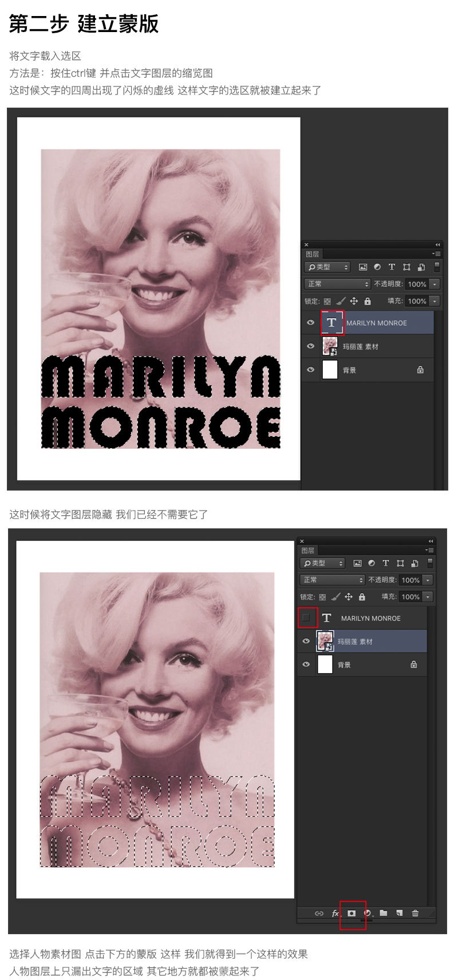Click T thumbnail of highlighted MARILYN MONROE layer
Screen dimensions: 458x980
tap(331, 323)
